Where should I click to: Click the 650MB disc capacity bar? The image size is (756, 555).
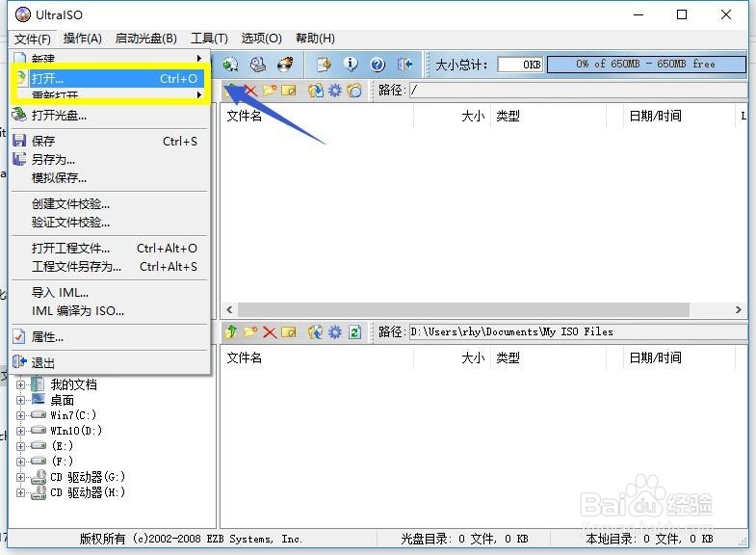(646, 65)
